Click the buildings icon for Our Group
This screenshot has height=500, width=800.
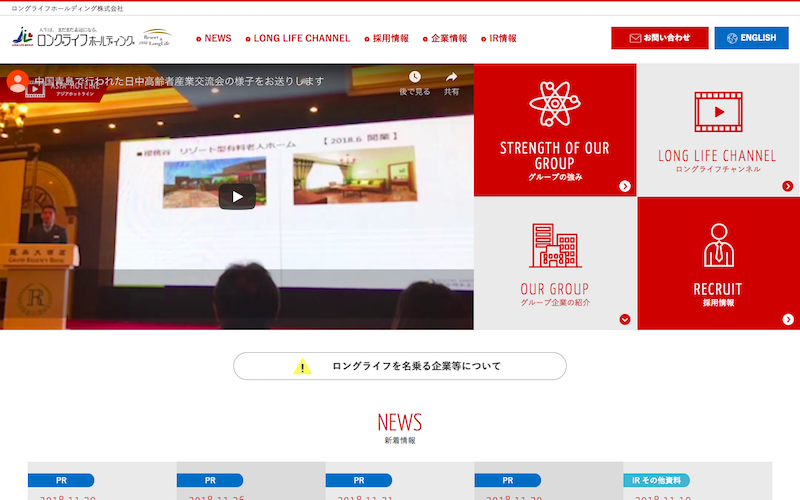(554, 245)
